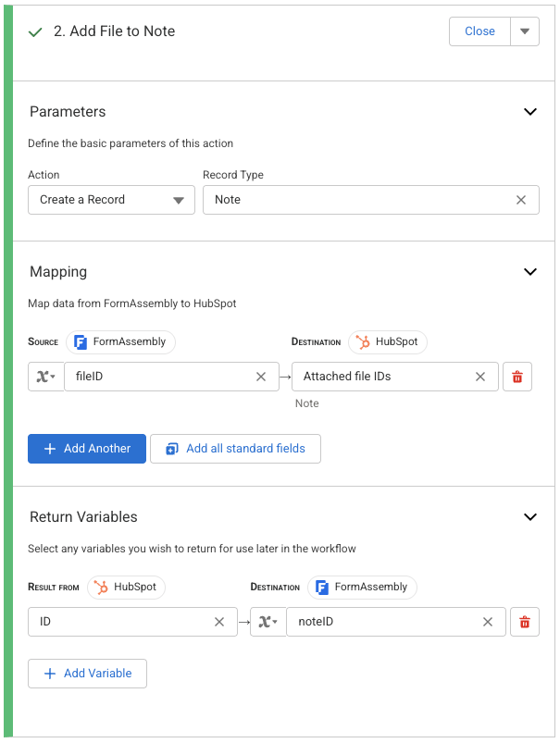Delete the noteID return variable row
Screen dimensions: 560x743
coord(525,622)
